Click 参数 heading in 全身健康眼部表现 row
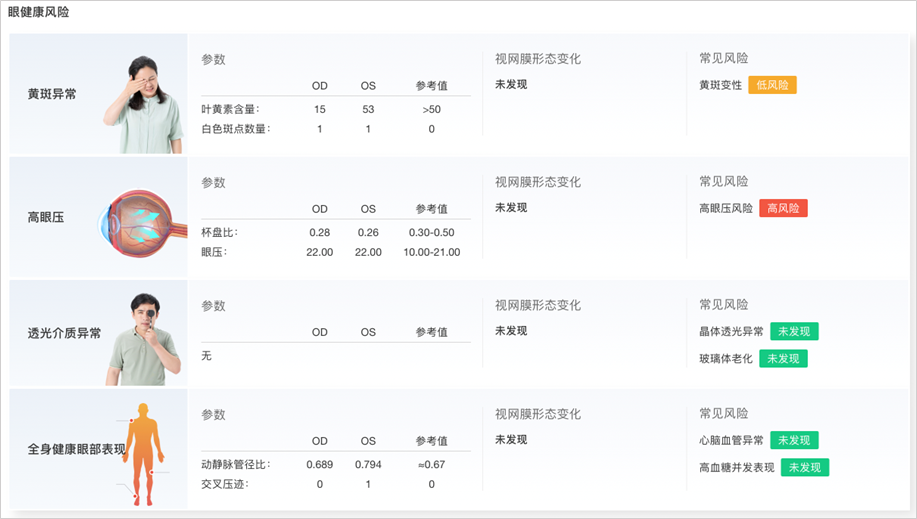The width and height of the screenshot is (917, 519). (213, 414)
